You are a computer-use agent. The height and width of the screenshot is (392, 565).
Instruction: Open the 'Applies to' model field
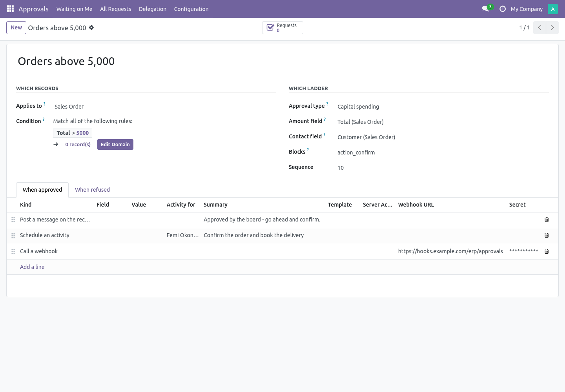coord(164,106)
